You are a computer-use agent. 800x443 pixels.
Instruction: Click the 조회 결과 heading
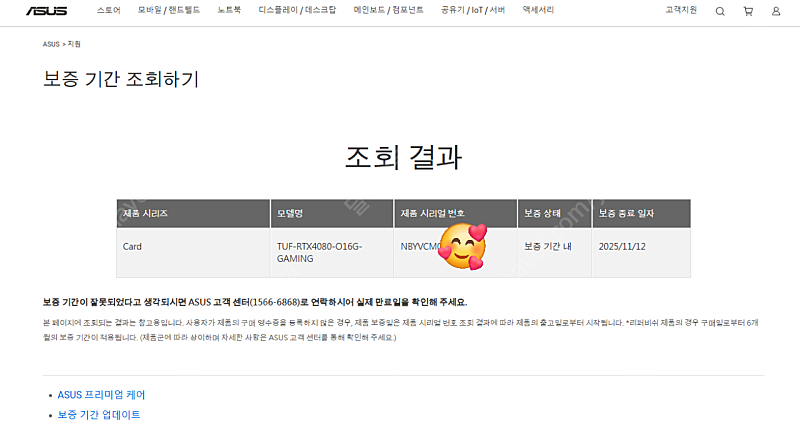(404, 157)
